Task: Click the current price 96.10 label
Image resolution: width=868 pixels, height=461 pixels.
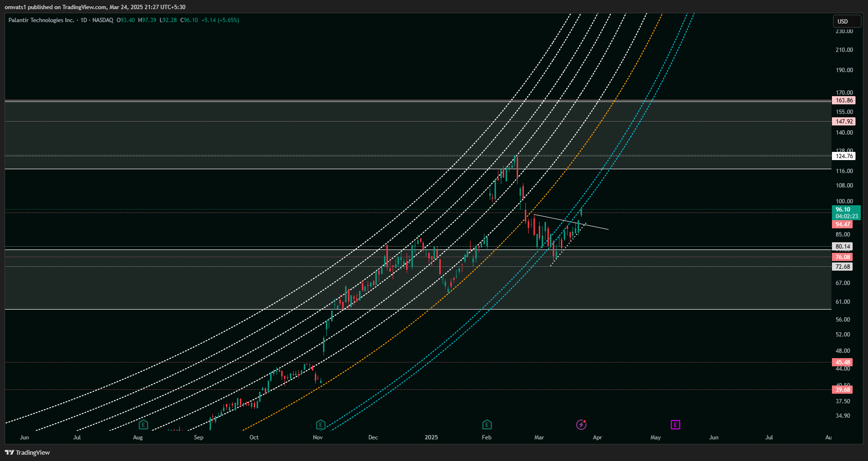Action: pyautogui.click(x=843, y=210)
